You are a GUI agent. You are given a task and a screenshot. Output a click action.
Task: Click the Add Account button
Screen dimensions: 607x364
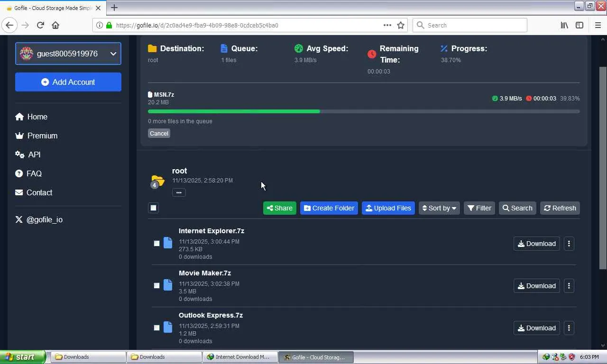coord(68,82)
